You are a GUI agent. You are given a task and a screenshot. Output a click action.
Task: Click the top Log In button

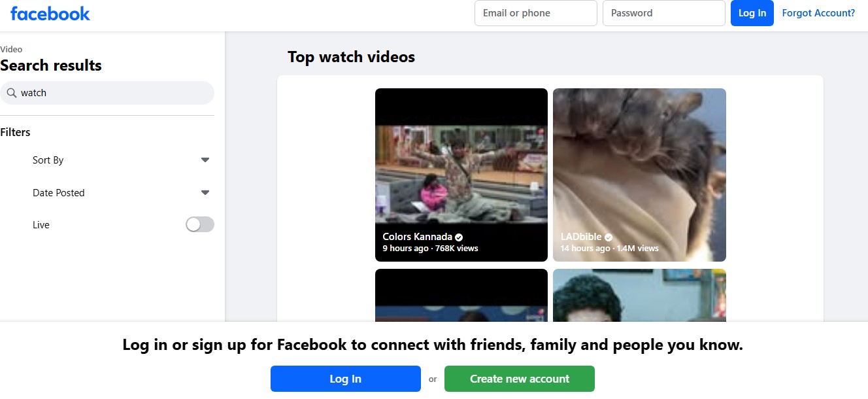point(752,13)
